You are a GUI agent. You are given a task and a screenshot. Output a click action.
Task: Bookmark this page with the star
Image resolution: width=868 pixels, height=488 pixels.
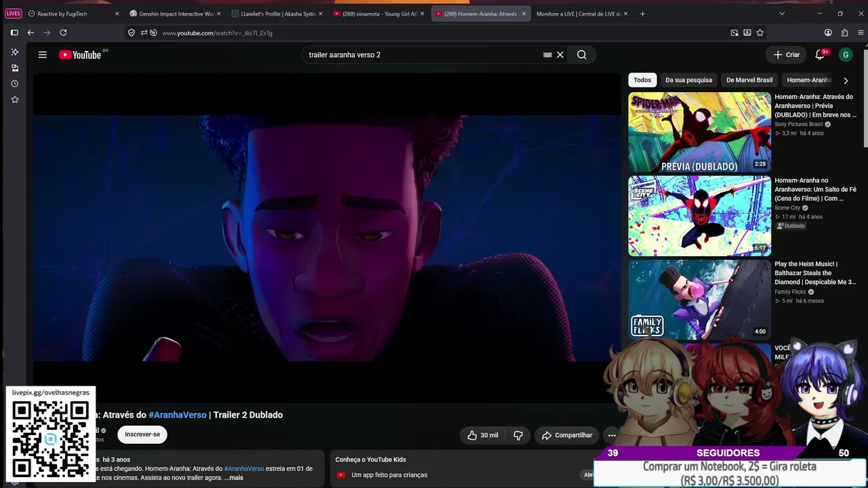click(x=760, y=33)
